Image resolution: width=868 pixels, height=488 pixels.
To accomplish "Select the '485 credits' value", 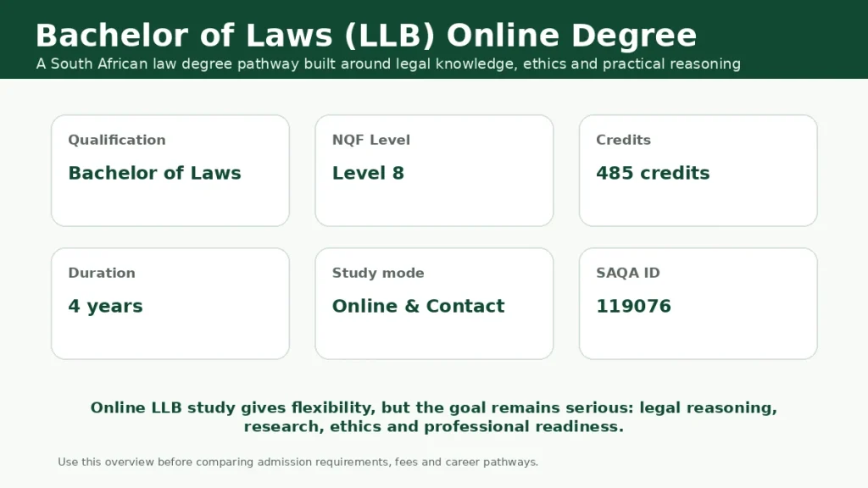I will (x=653, y=173).
